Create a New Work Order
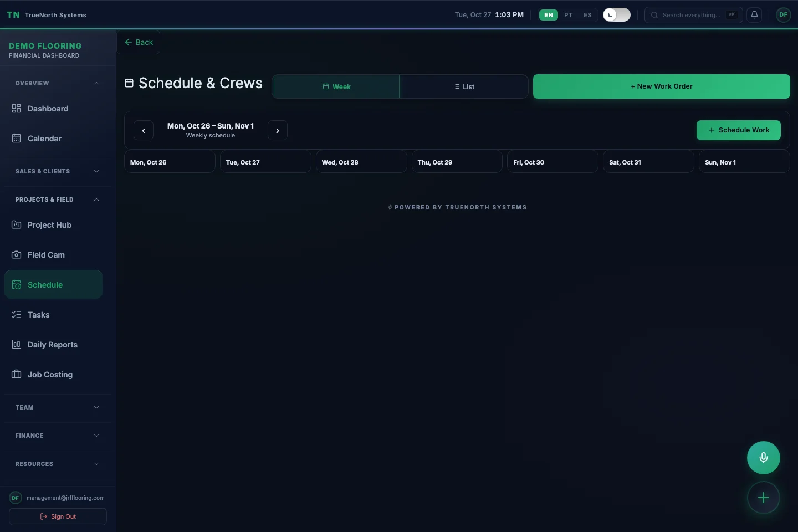Screen dimensions: 798x532 click(662, 86)
